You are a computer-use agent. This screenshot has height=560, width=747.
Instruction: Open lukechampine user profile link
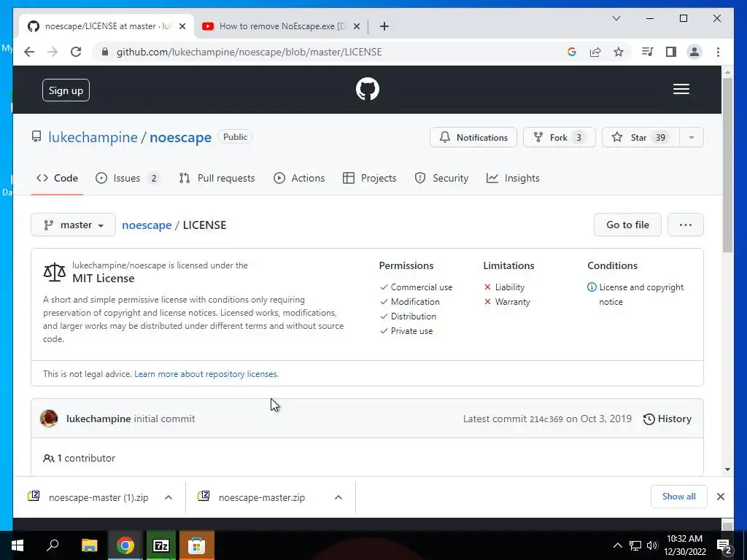93,137
